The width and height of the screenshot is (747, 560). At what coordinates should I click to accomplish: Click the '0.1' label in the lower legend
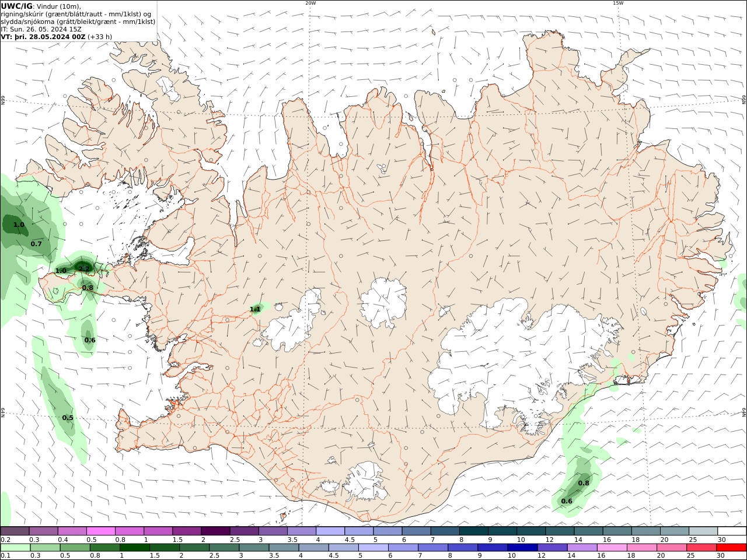pyautogui.click(x=5, y=556)
